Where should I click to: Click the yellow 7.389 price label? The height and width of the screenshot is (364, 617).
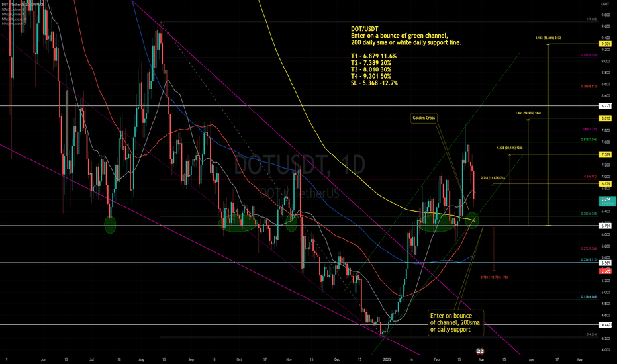[x=605, y=155]
